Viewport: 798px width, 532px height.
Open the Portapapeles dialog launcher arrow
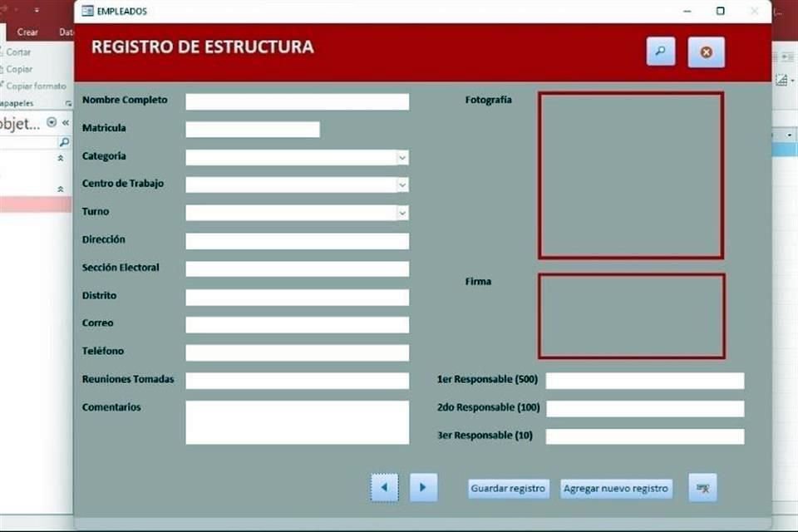pos(67,103)
